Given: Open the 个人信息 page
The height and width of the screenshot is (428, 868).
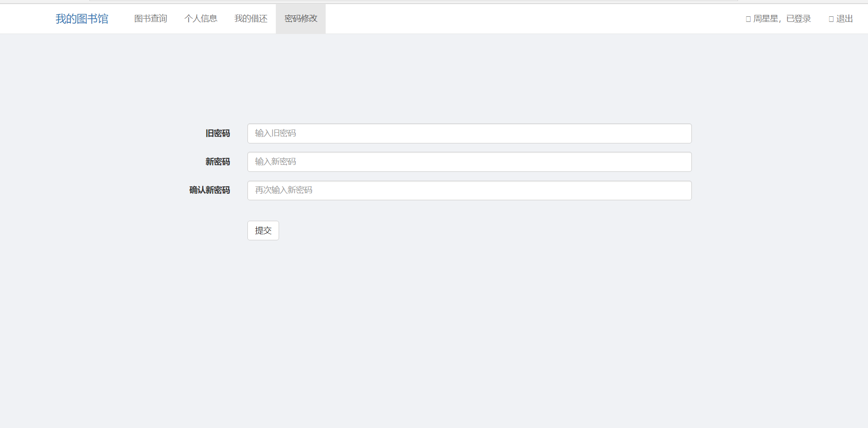Looking at the screenshot, I should 201,19.
